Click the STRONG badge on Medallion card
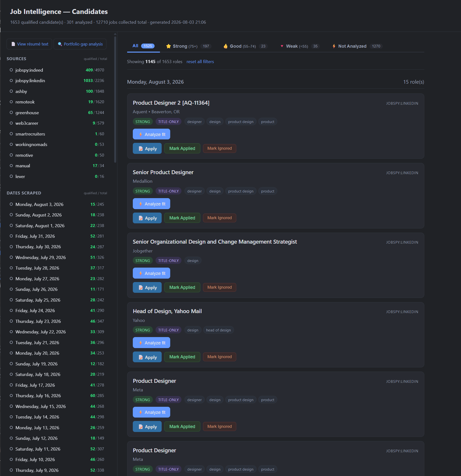This screenshot has height=476, width=461. coord(143,191)
